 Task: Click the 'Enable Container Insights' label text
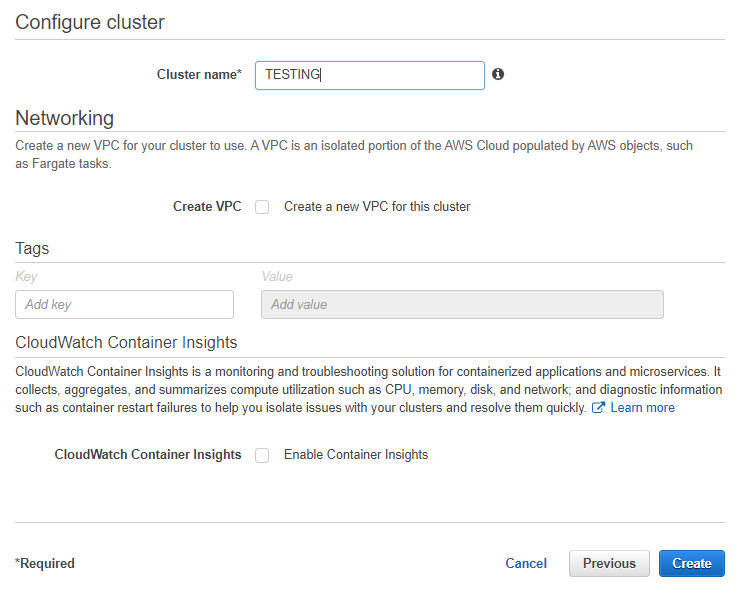(x=356, y=455)
